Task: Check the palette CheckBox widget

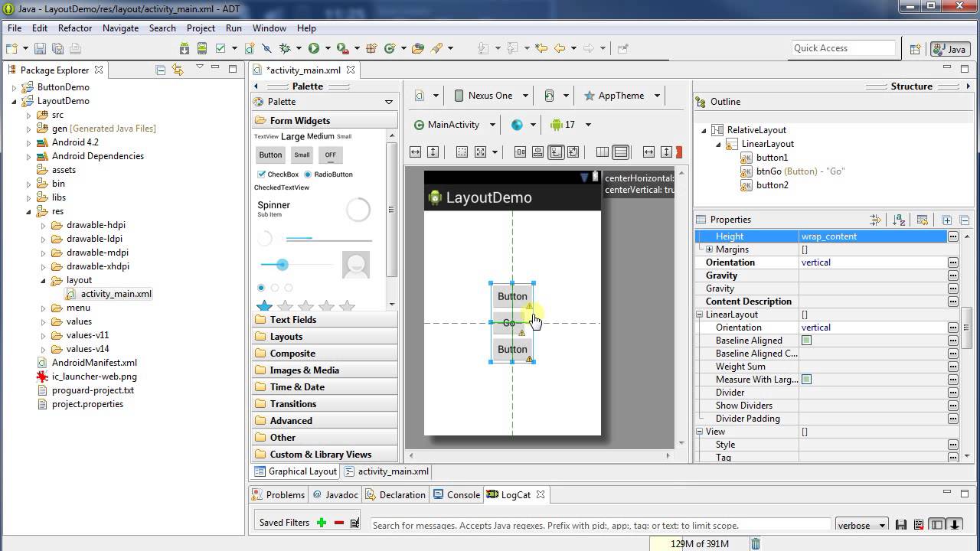Action: tap(278, 174)
